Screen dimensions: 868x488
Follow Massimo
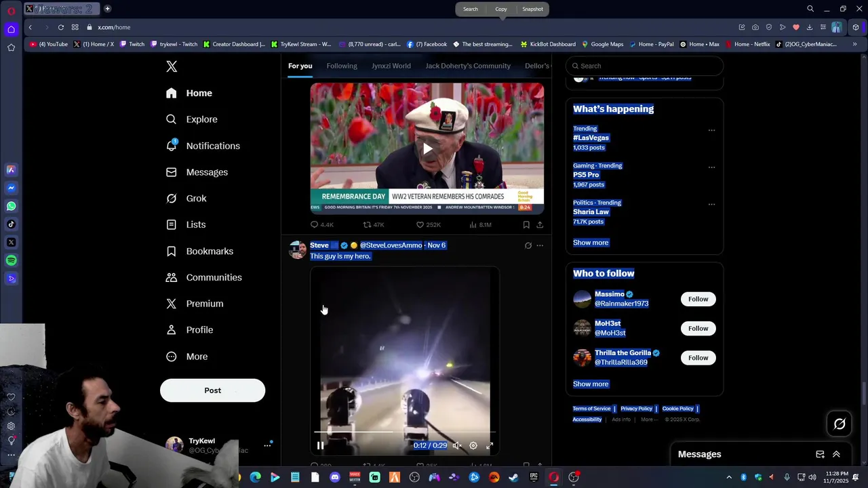698,299
